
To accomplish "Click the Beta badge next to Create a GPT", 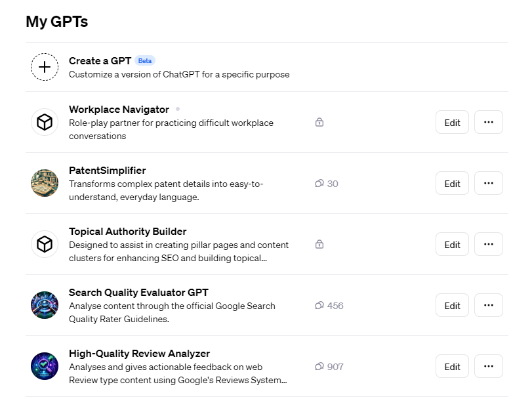I will 145,60.
